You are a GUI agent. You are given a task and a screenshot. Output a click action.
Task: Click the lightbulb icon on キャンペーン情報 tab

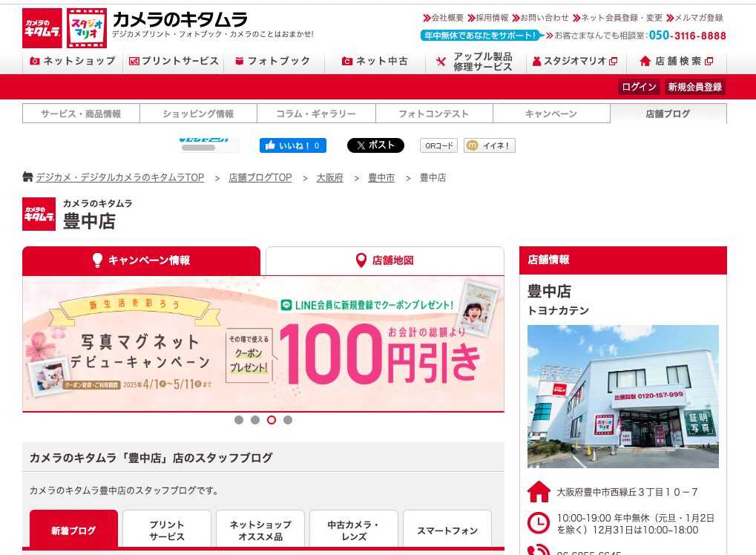point(97,260)
